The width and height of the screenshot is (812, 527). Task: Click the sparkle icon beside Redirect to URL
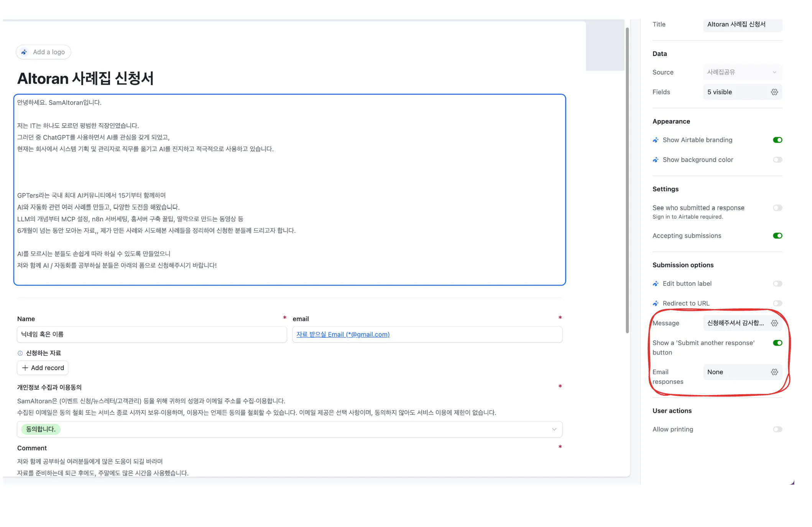tap(656, 303)
